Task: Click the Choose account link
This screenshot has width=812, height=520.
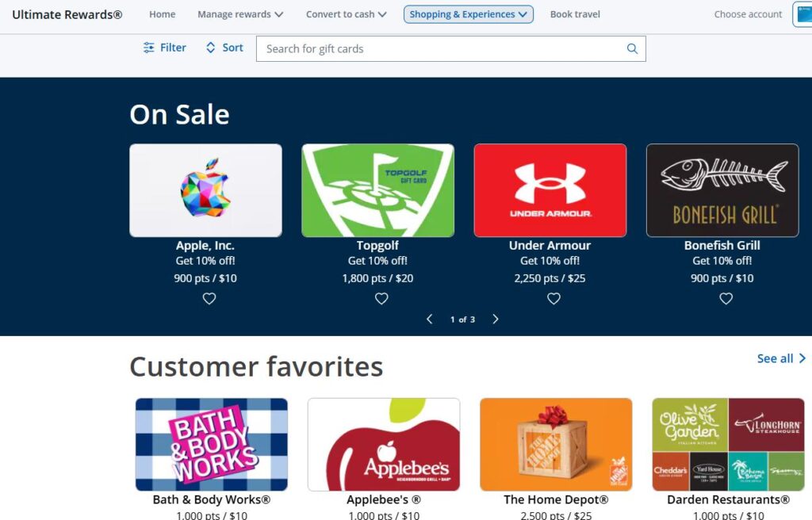Action: pos(748,14)
